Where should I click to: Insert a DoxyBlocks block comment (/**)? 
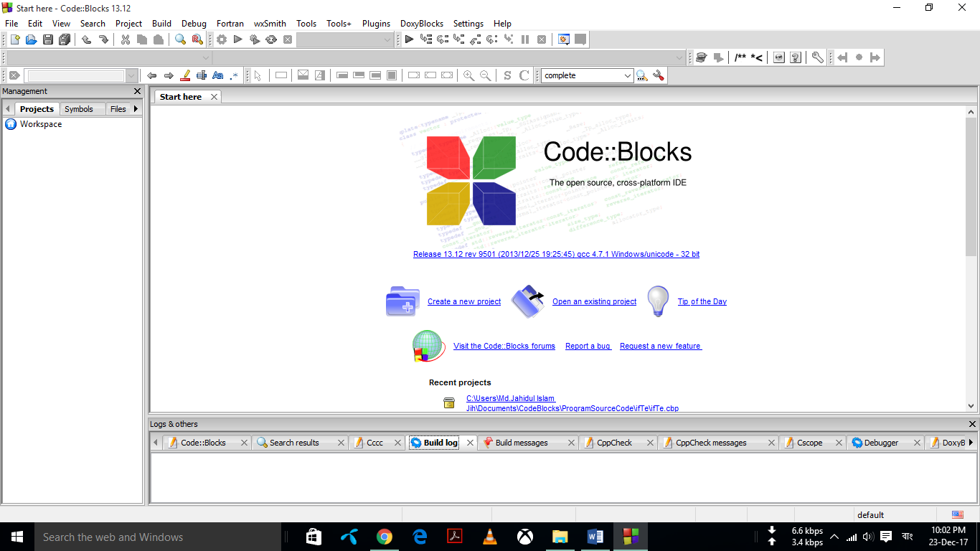(740, 57)
